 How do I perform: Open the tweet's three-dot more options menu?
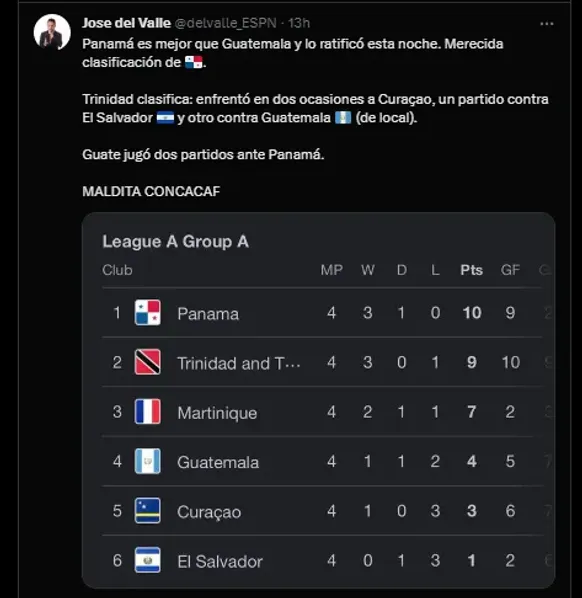[x=547, y=24]
